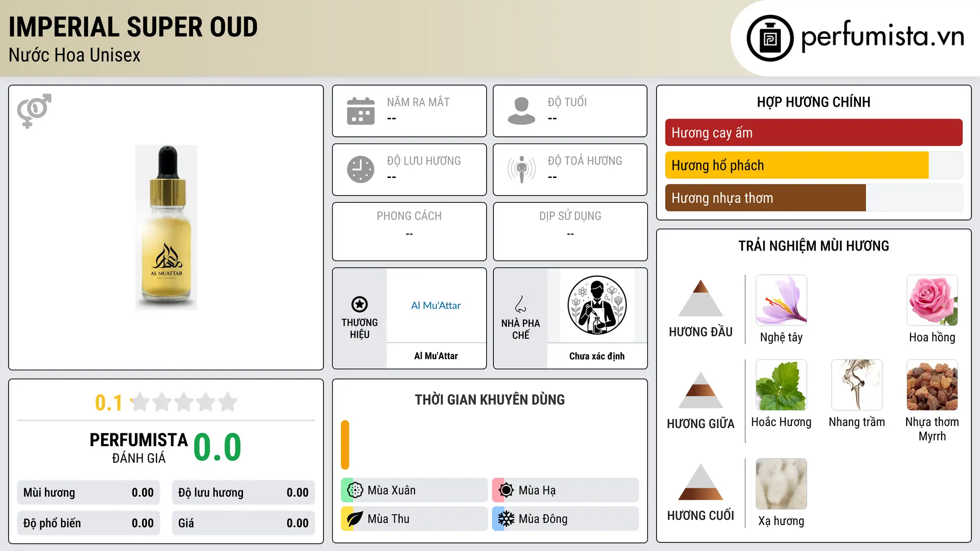Click the clock icon beside Độ lưu hương
This screenshot has height=551, width=980.
pyautogui.click(x=361, y=169)
